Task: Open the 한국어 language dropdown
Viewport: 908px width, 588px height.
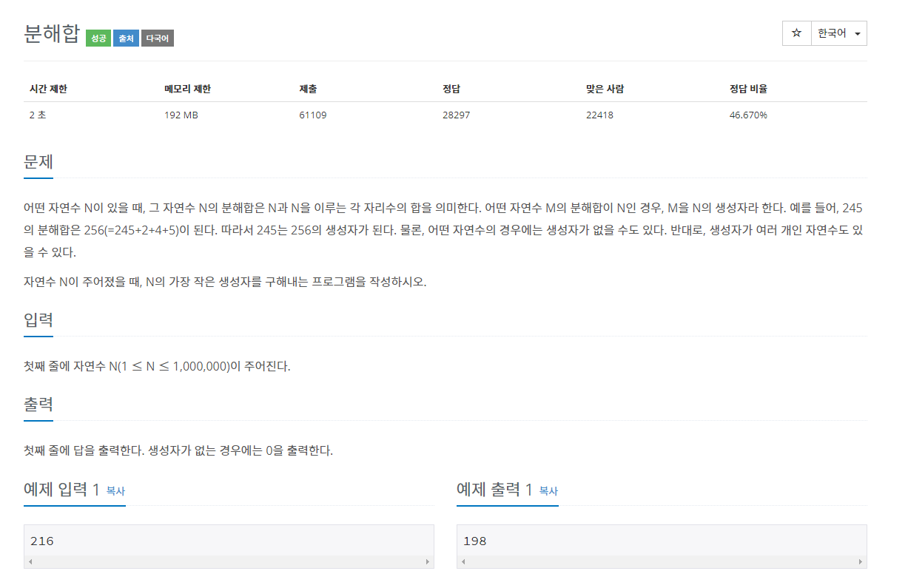Action: click(x=839, y=33)
